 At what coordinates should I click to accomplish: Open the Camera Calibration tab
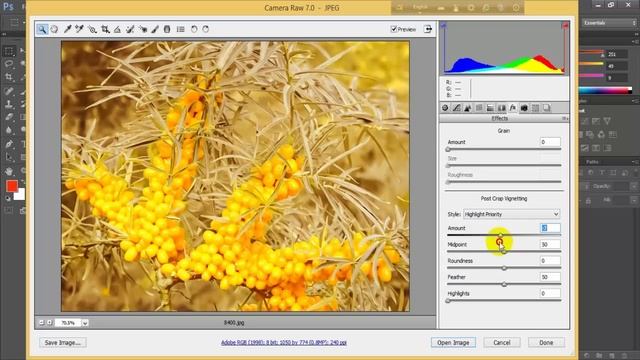pyautogui.click(x=524, y=108)
